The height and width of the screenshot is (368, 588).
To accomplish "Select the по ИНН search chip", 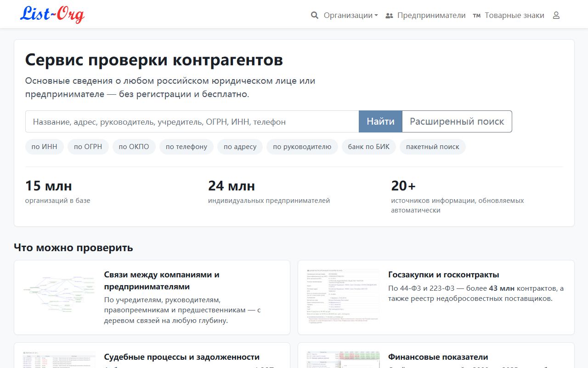I will (x=45, y=147).
